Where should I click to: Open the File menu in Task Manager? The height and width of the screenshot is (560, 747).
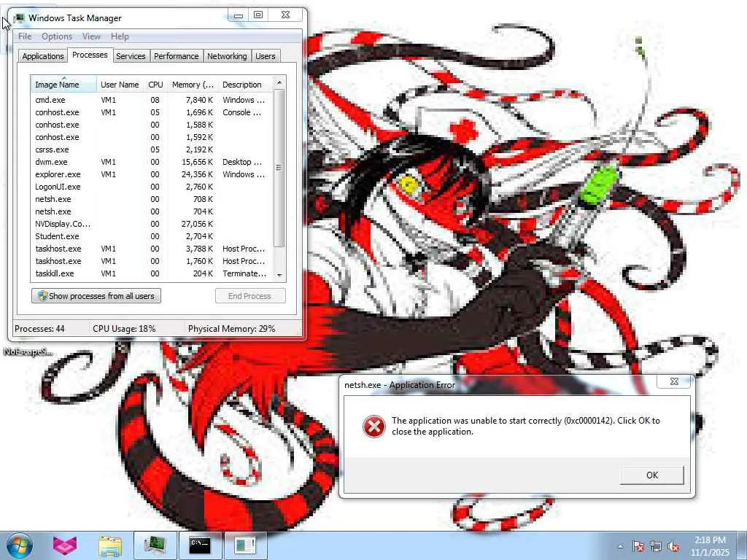(x=25, y=36)
